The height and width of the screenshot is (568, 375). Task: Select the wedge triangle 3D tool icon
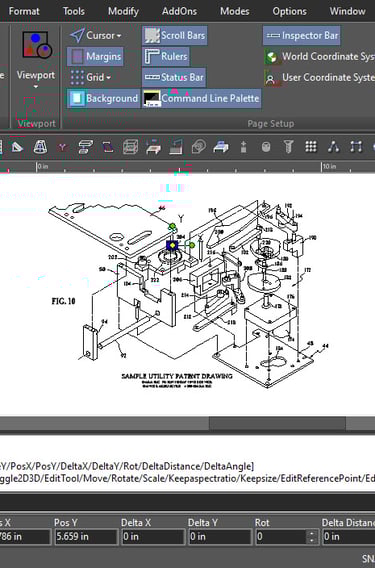click(x=17, y=147)
